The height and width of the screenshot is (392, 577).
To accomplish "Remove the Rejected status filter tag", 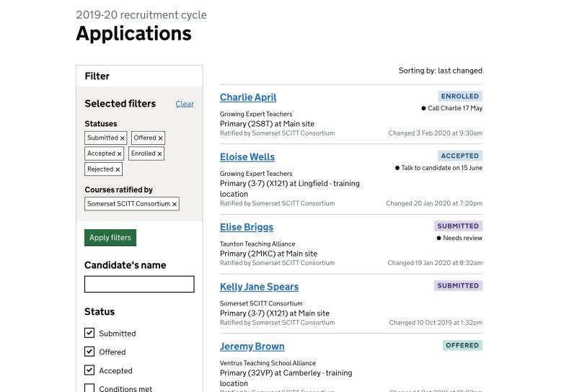I will point(118,170).
